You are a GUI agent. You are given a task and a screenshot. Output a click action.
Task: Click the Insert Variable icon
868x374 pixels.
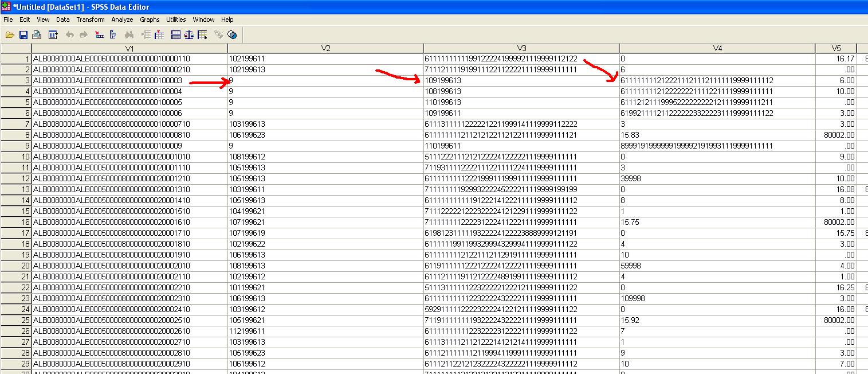click(159, 35)
